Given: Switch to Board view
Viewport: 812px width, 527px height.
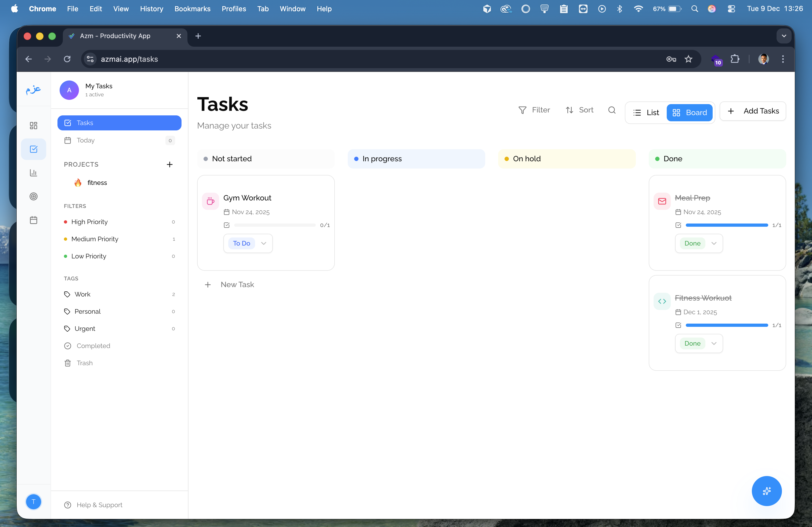Looking at the screenshot, I should 690,112.
